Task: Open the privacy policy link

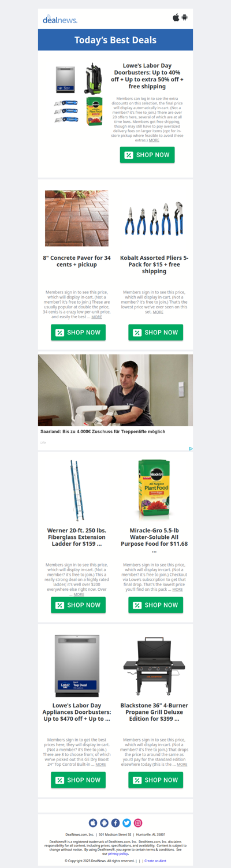Action: coord(118,854)
